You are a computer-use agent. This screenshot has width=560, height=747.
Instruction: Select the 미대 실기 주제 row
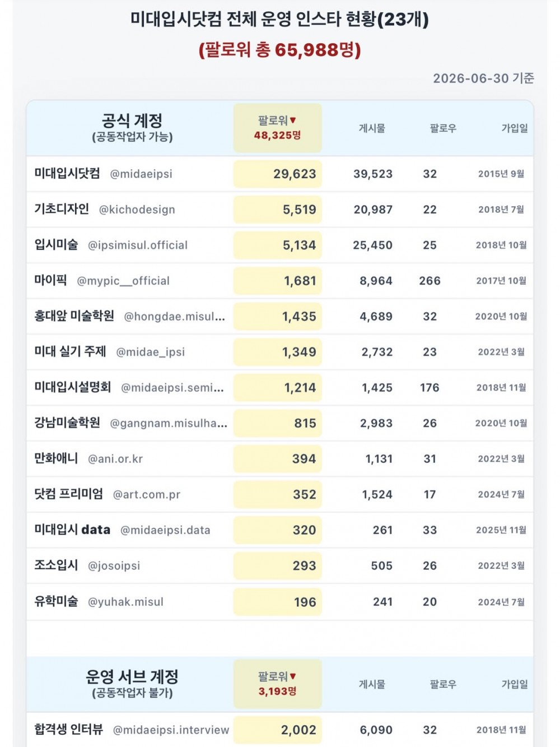coord(280,352)
